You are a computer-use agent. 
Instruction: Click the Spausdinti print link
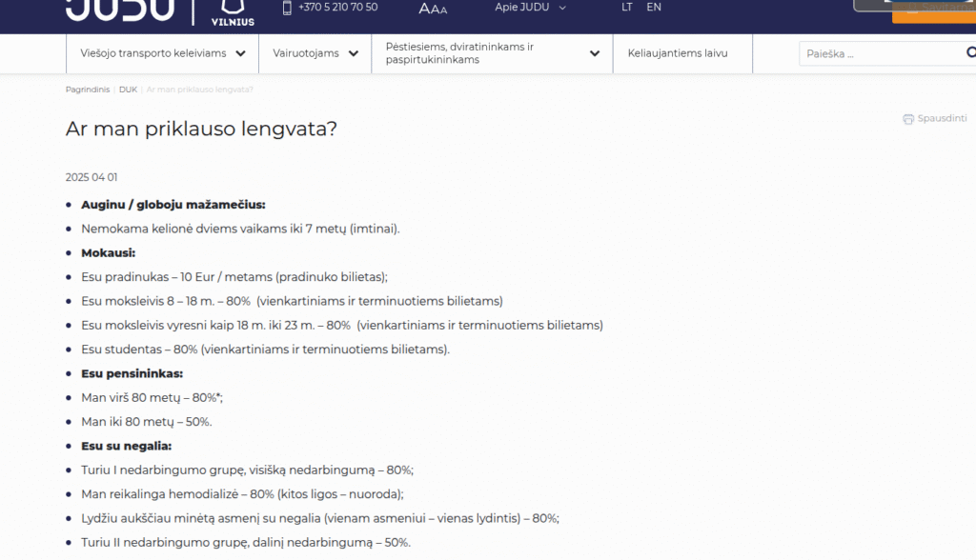pos(942,119)
